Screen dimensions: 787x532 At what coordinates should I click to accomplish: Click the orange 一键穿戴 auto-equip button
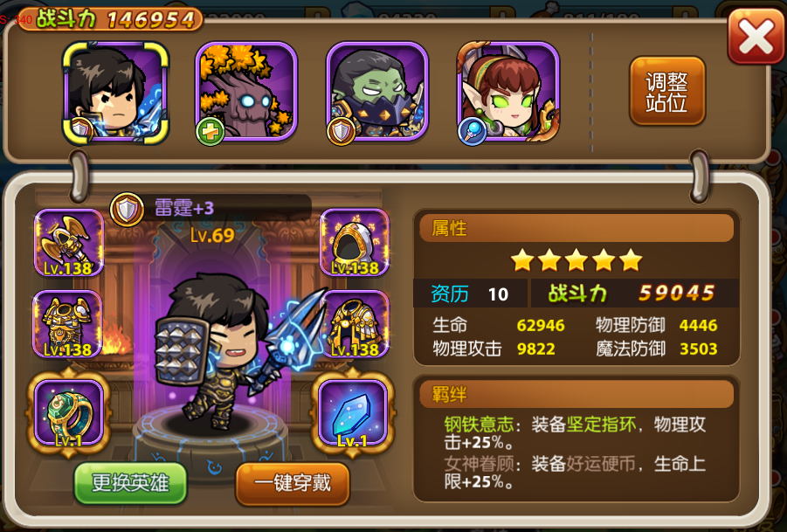click(x=293, y=484)
